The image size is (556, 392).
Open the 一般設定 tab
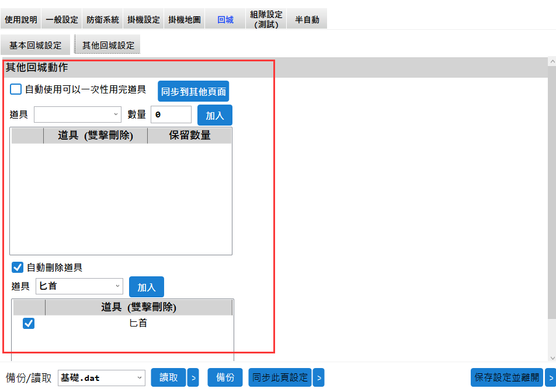tap(61, 18)
